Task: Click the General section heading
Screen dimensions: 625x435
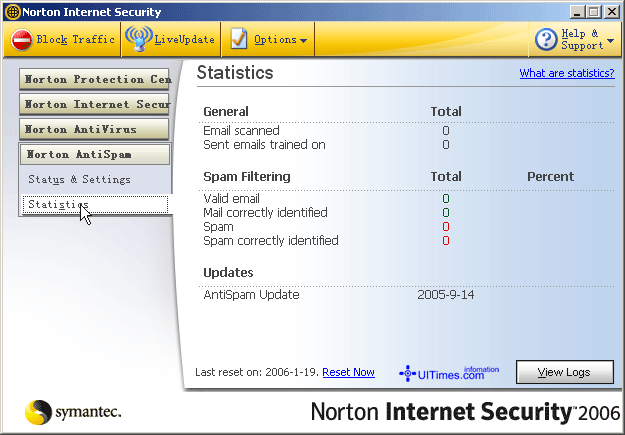Action: tap(226, 112)
